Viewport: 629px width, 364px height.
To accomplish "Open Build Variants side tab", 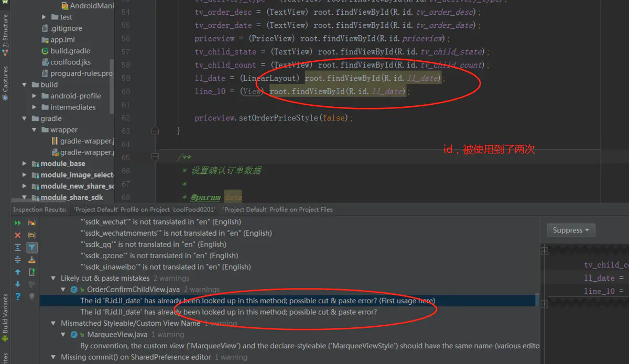I will point(5,317).
